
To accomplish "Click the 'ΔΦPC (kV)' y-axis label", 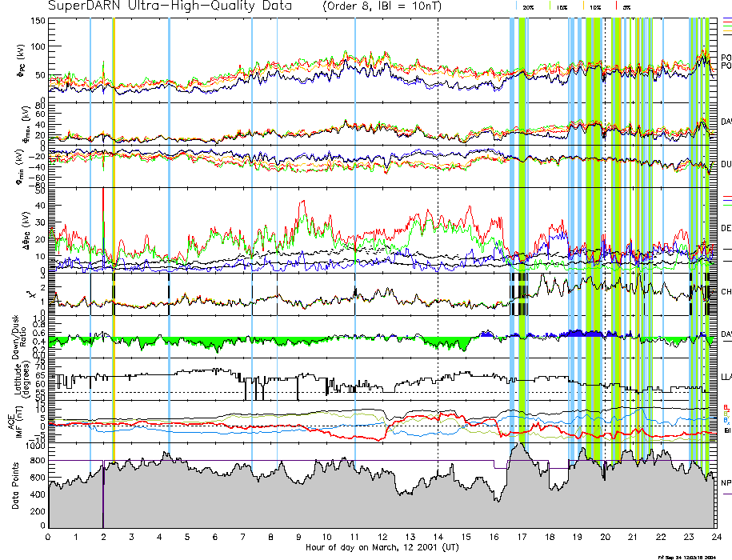I will [x=27, y=230].
